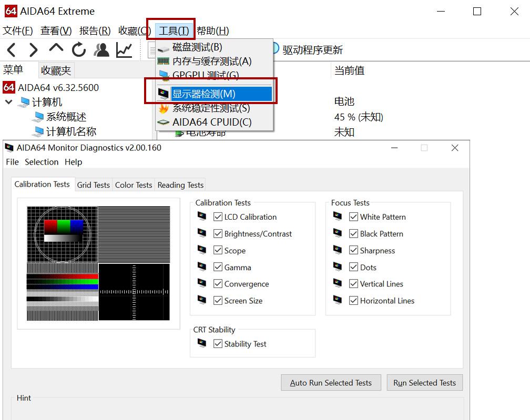Click the up arrow toolbar icon
The height and width of the screenshot is (420, 530).
coord(55,50)
